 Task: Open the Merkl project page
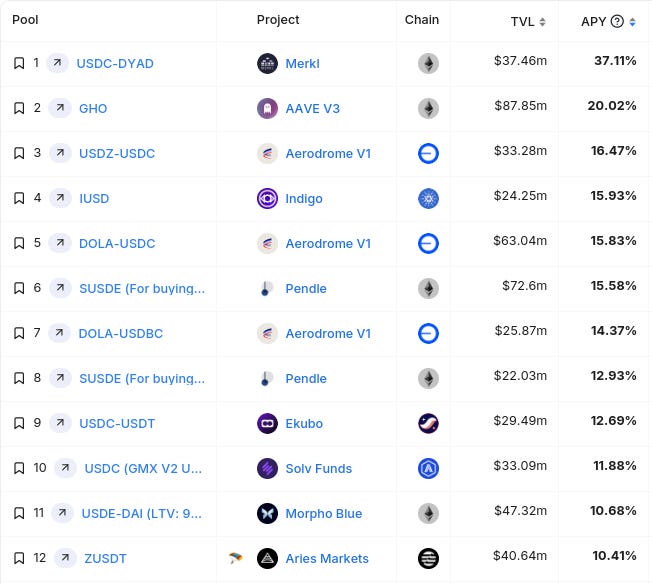302,64
